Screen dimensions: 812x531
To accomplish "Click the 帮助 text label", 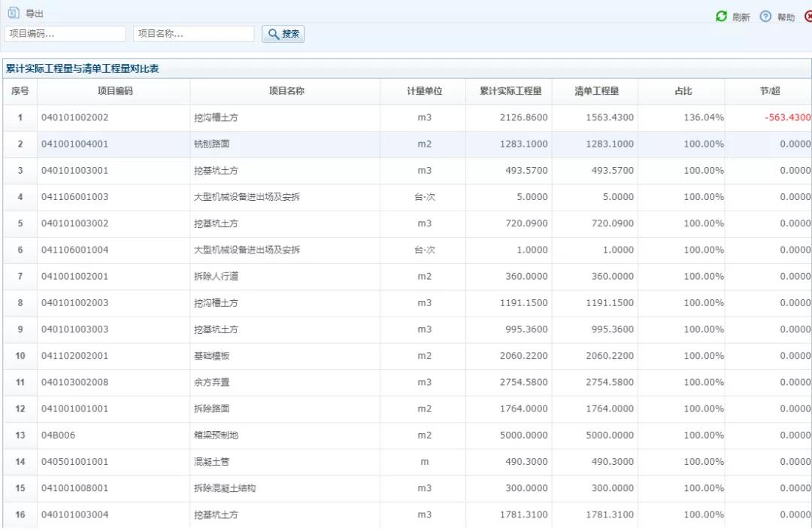I will pos(786,17).
